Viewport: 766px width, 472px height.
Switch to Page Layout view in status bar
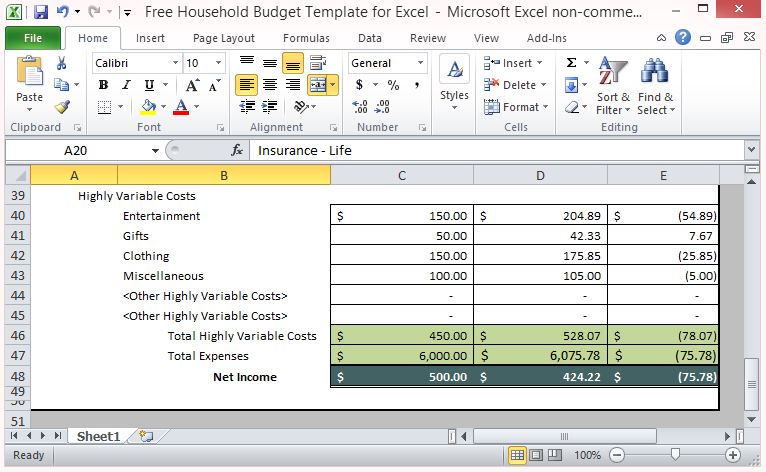pos(537,455)
